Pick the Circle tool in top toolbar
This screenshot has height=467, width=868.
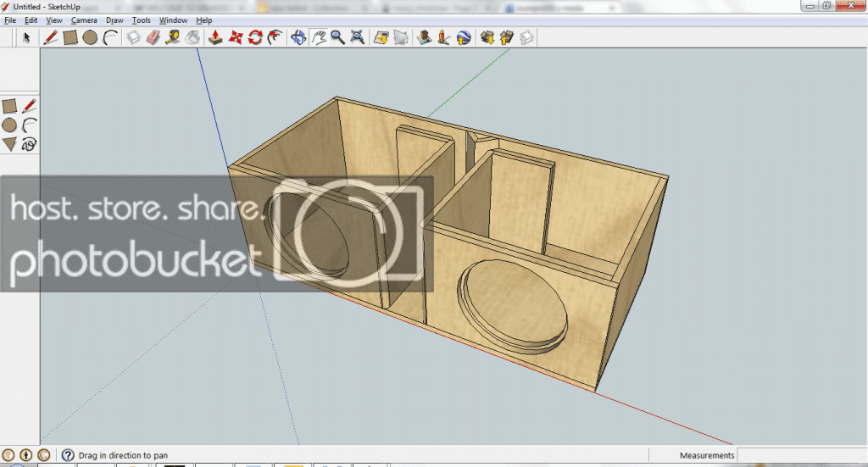click(x=90, y=37)
